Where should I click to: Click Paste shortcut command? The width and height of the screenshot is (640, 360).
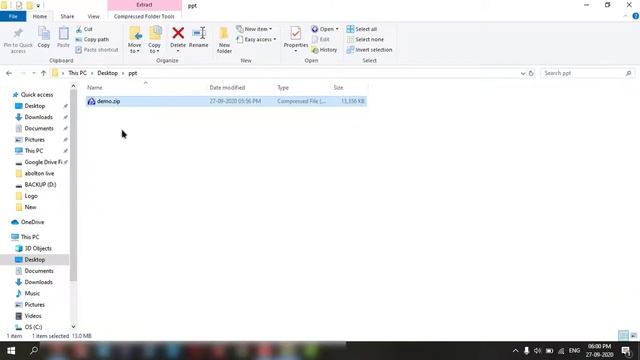[97, 50]
